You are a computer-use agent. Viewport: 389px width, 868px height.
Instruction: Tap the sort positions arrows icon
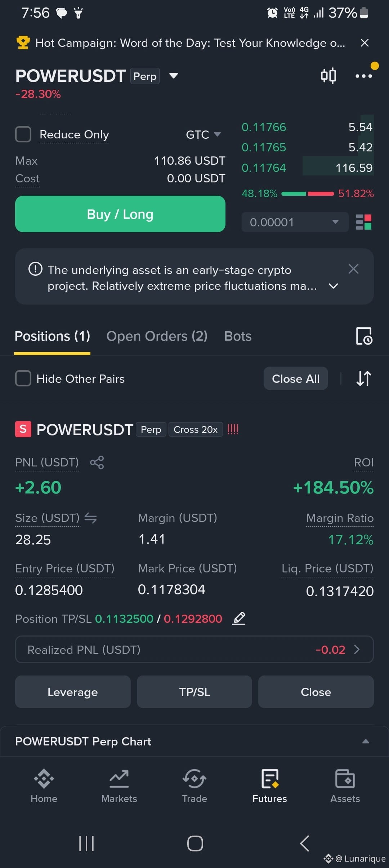click(364, 378)
